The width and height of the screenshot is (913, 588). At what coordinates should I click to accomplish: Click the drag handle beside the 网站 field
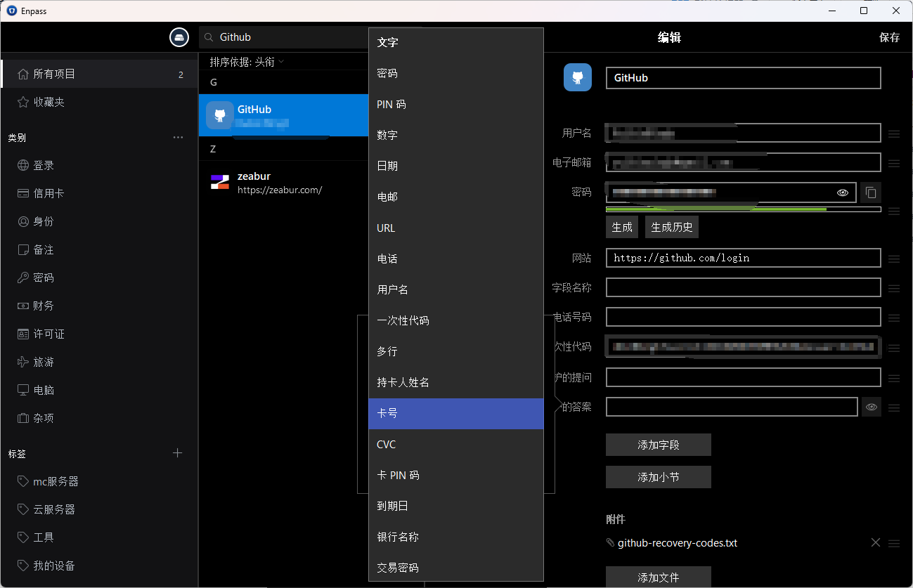tap(894, 259)
